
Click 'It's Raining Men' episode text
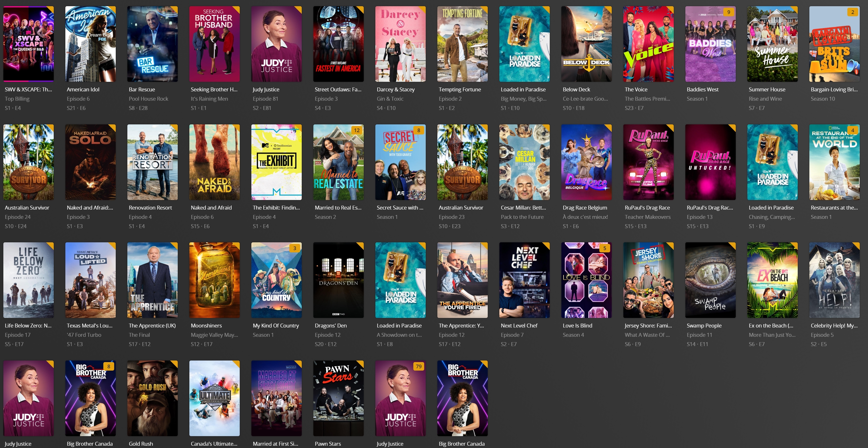point(209,99)
